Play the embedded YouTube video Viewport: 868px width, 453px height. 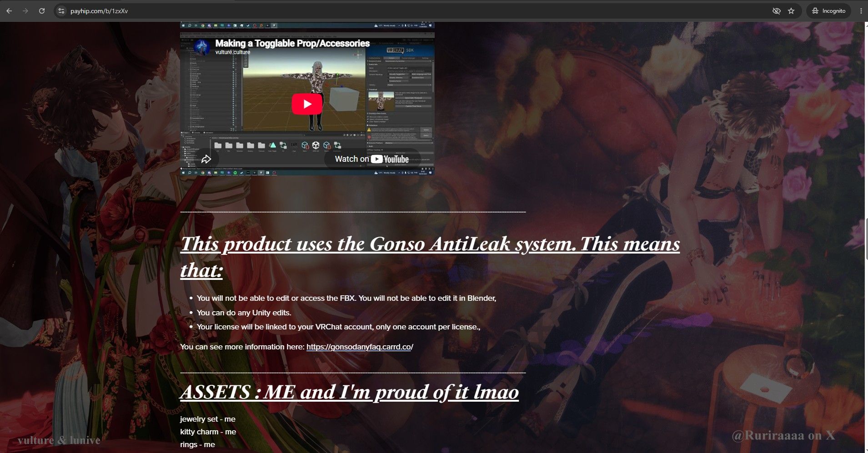[307, 104]
